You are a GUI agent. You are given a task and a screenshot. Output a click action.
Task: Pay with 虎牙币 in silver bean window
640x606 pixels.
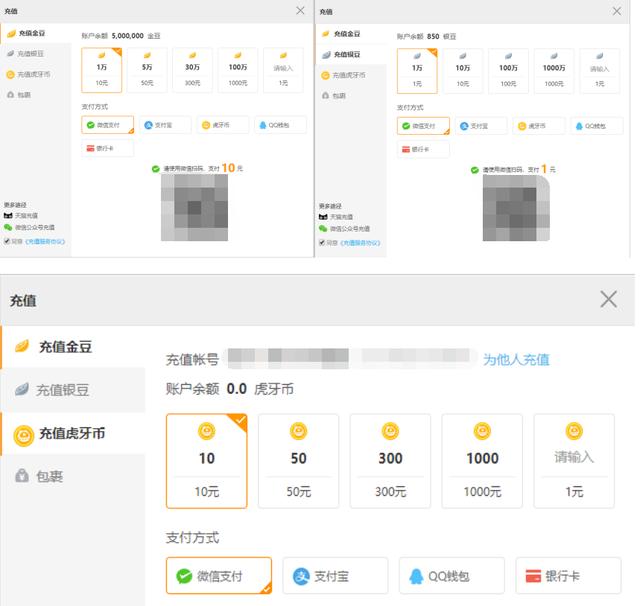(539, 126)
